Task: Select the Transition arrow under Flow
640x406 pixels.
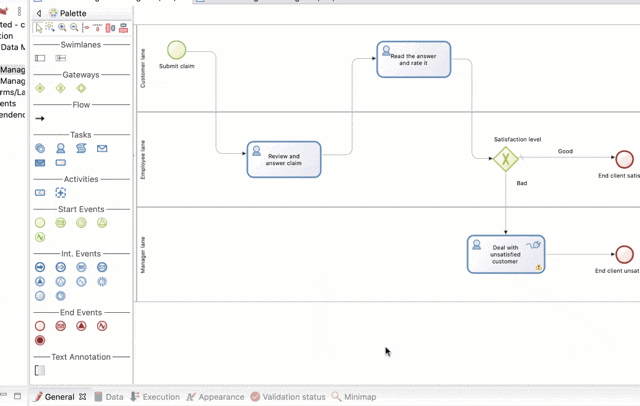Action: (x=40, y=119)
